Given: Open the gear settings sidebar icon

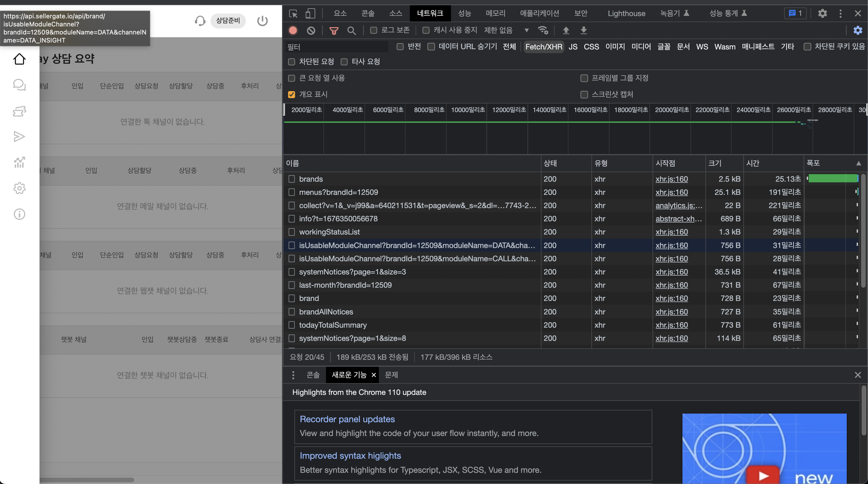Looking at the screenshot, I should click(x=19, y=188).
